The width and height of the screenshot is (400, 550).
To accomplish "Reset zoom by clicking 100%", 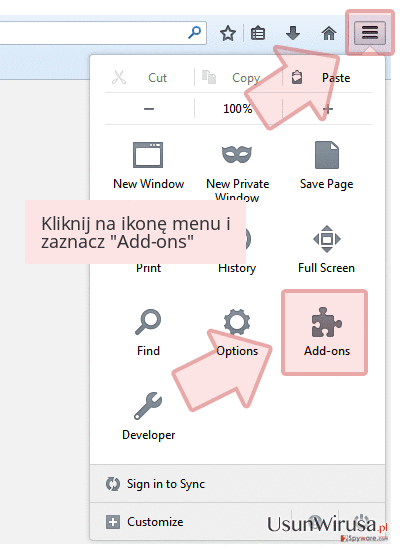I will pos(238,109).
